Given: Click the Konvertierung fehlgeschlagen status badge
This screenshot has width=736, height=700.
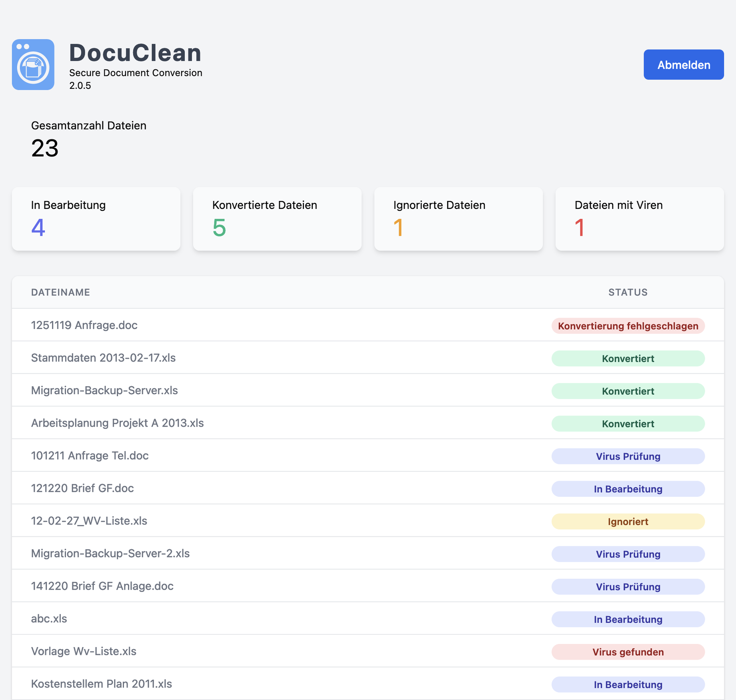Looking at the screenshot, I should (628, 326).
